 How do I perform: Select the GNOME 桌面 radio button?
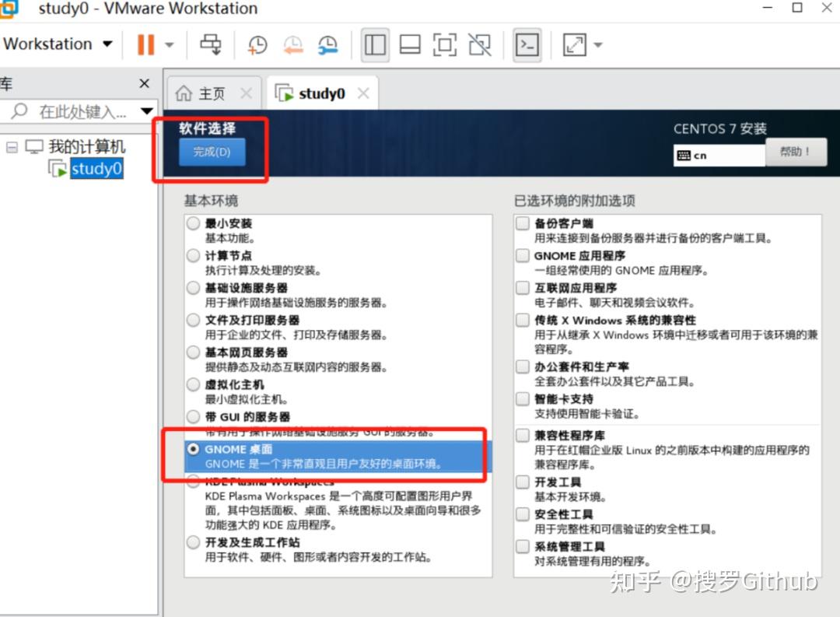pyautogui.click(x=194, y=449)
